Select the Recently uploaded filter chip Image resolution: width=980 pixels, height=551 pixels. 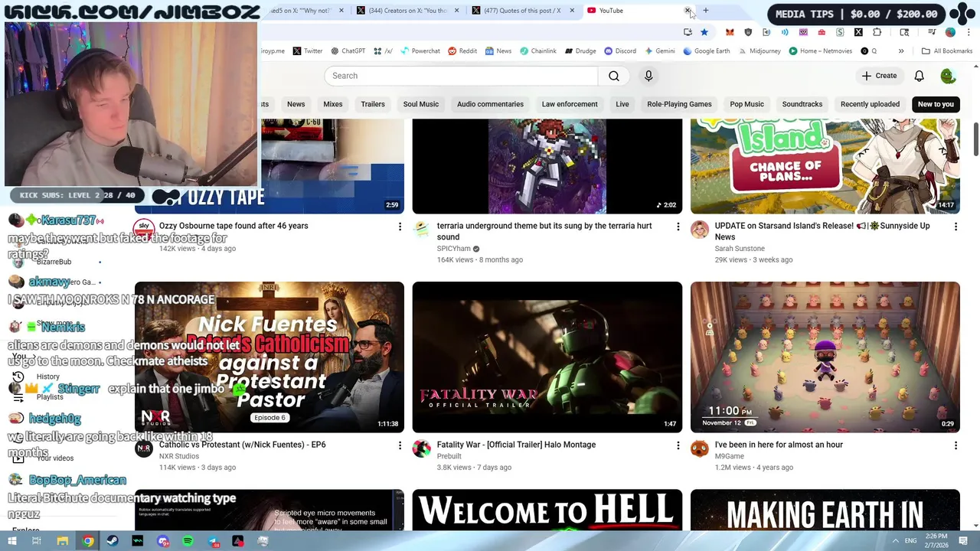click(x=870, y=104)
